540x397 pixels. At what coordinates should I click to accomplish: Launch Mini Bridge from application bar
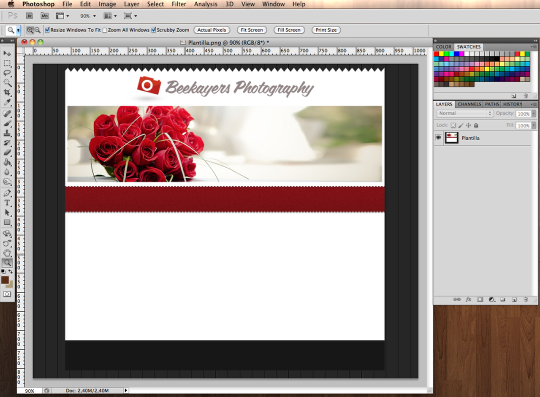pos(44,16)
